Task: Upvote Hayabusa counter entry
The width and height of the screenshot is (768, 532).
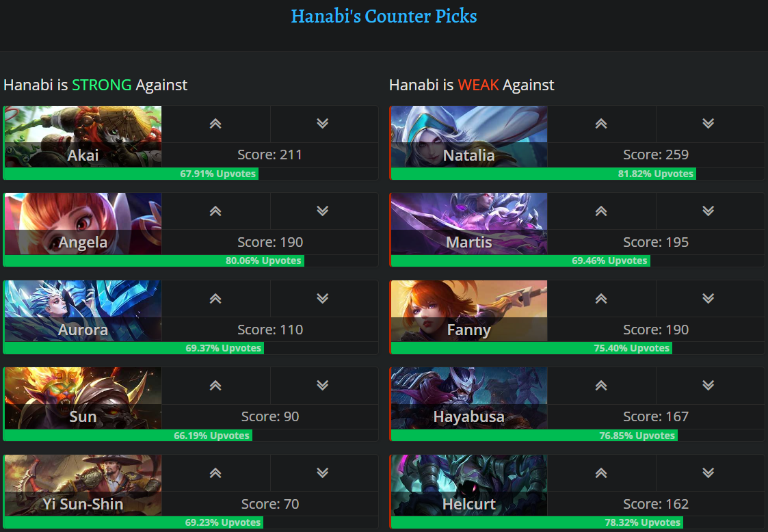Action: coord(601,386)
